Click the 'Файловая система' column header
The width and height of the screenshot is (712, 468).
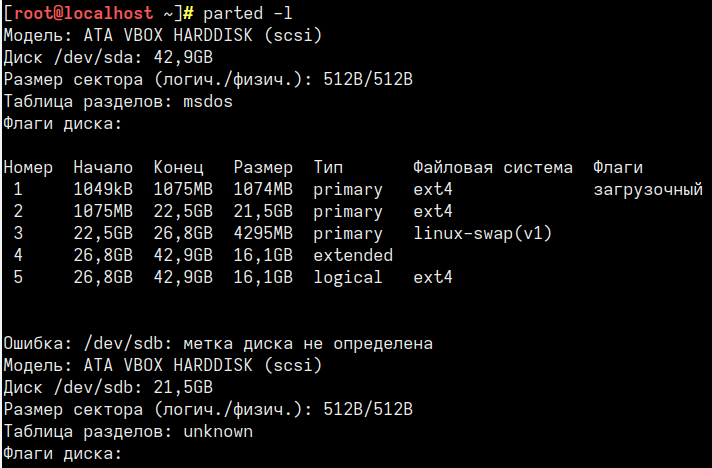tap(493, 167)
